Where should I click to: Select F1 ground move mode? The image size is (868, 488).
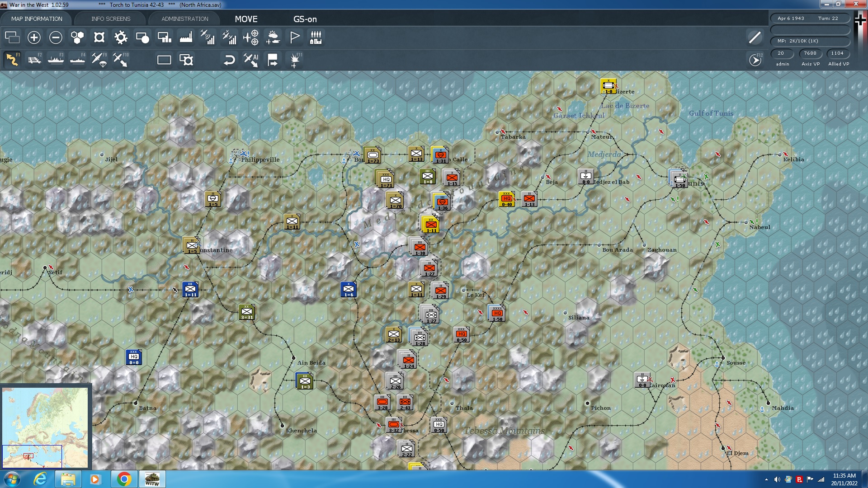pyautogui.click(x=12, y=60)
